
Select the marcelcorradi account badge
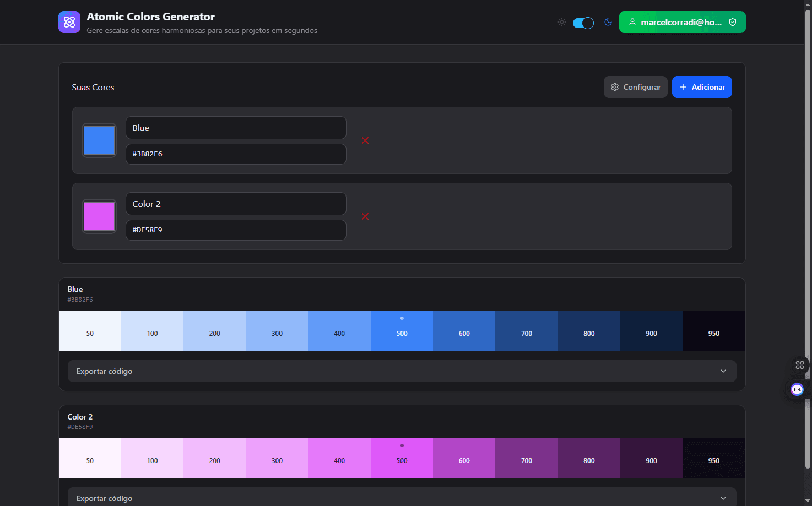coord(682,22)
